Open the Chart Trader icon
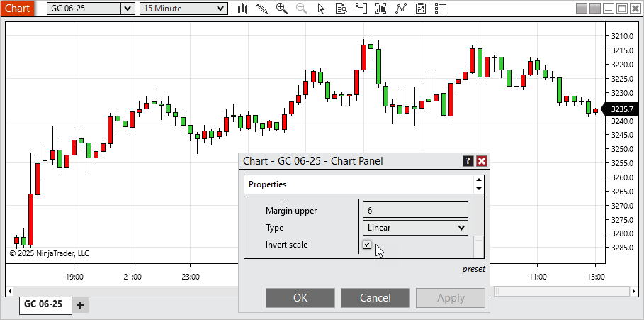This screenshot has width=644, height=320. pos(361,9)
